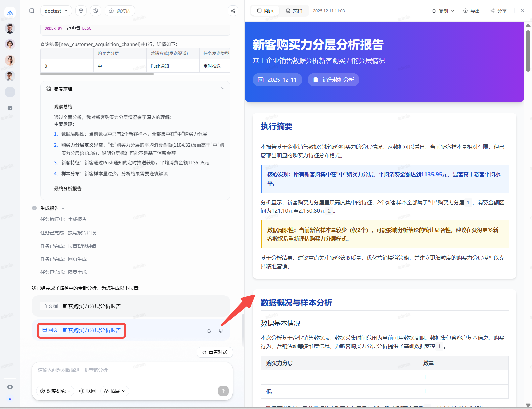The width and height of the screenshot is (532, 409).
Task: Collapse the 思考推理 section
Action: click(223, 88)
